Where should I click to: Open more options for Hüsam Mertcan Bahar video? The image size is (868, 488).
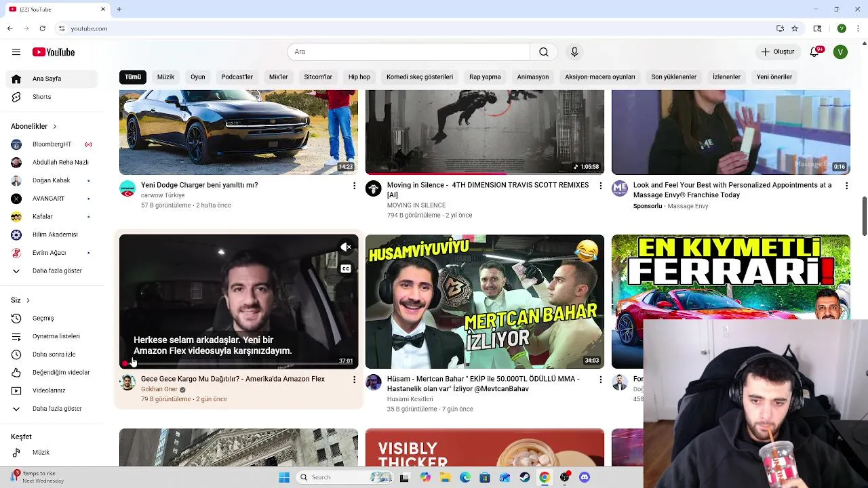click(x=600, y=380)
